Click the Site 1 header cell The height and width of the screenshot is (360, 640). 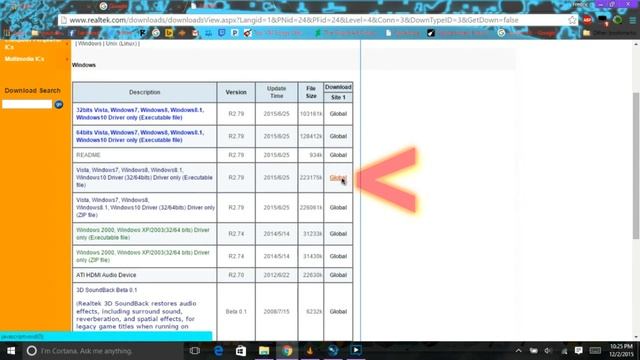338,98
